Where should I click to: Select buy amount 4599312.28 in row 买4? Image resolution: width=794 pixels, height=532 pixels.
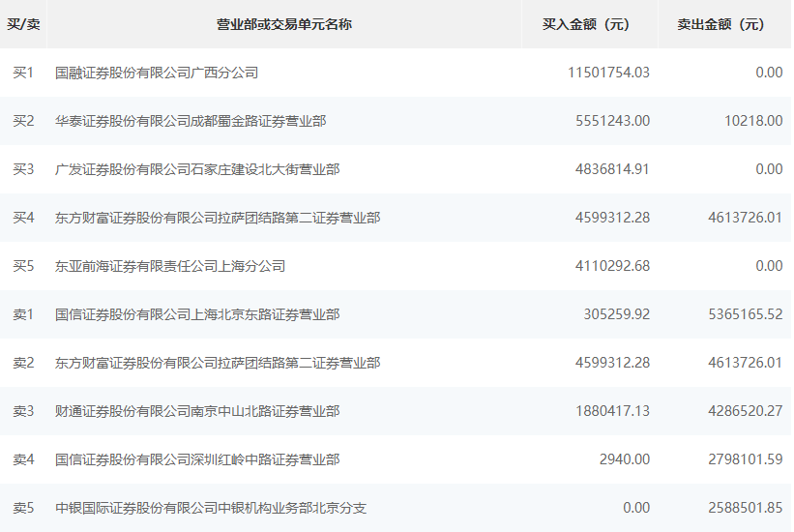613,218
